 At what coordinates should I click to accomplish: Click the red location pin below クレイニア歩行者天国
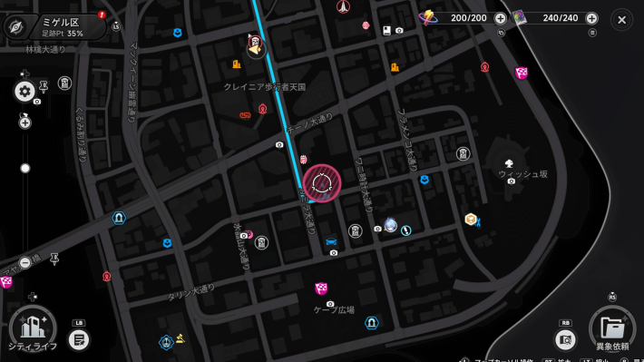262,109
